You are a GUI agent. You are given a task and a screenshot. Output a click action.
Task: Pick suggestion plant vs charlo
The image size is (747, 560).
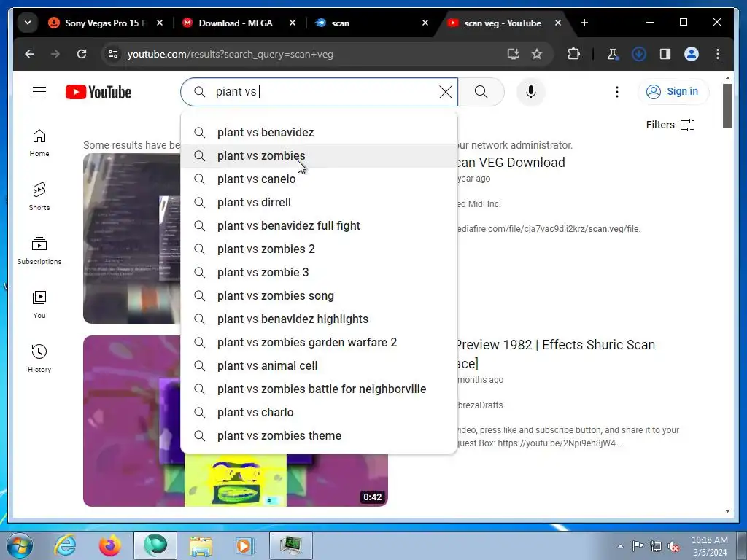tap(319, 413)
